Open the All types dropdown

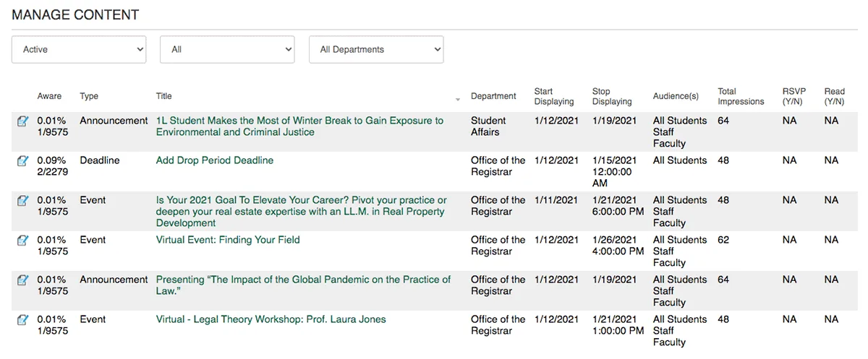pyautogui.click(x=227, y=50)
